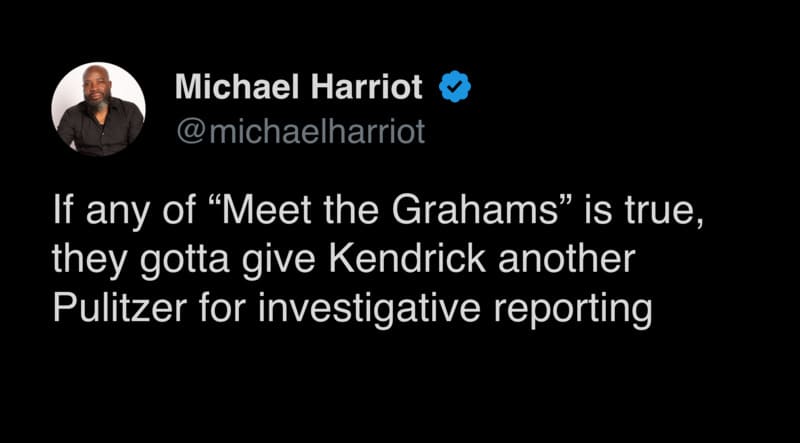Click the word reporting at tweet end
This screenshot has height=443, width=800.
(x=572, y=310)
